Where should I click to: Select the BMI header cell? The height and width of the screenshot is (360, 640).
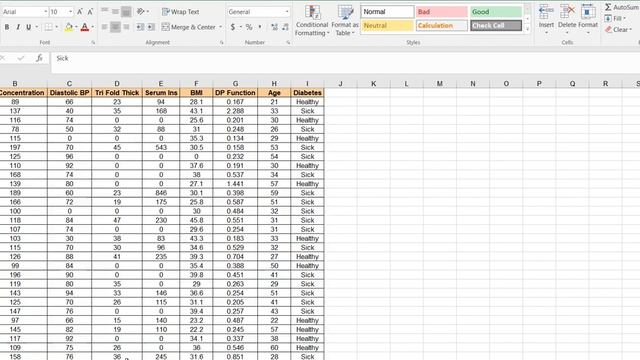196,93
